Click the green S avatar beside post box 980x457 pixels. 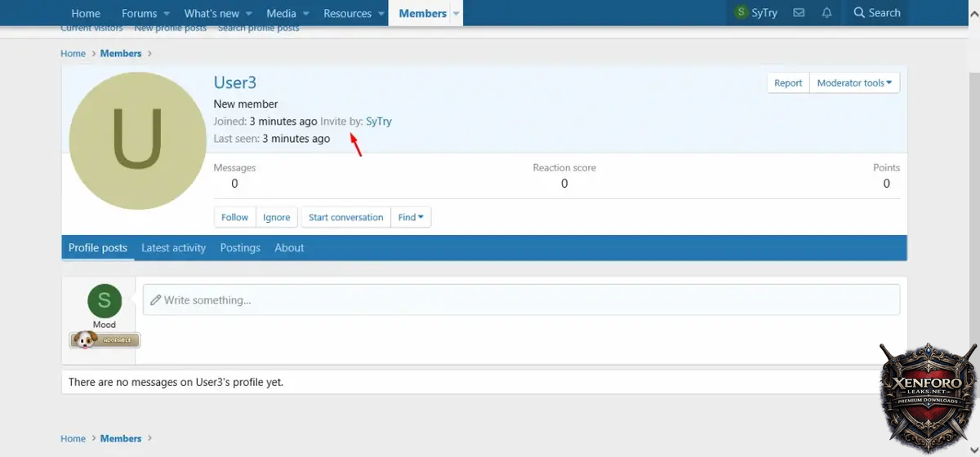[105, 300]
